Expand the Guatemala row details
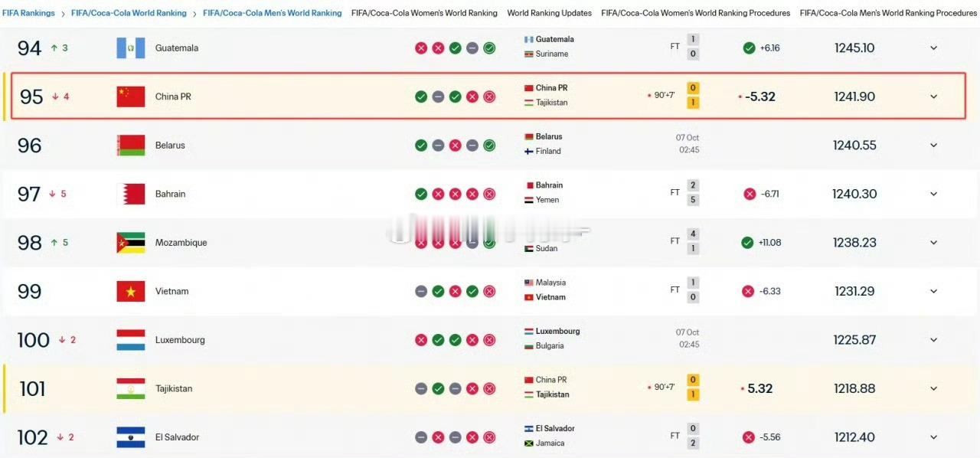 (933, 48)
